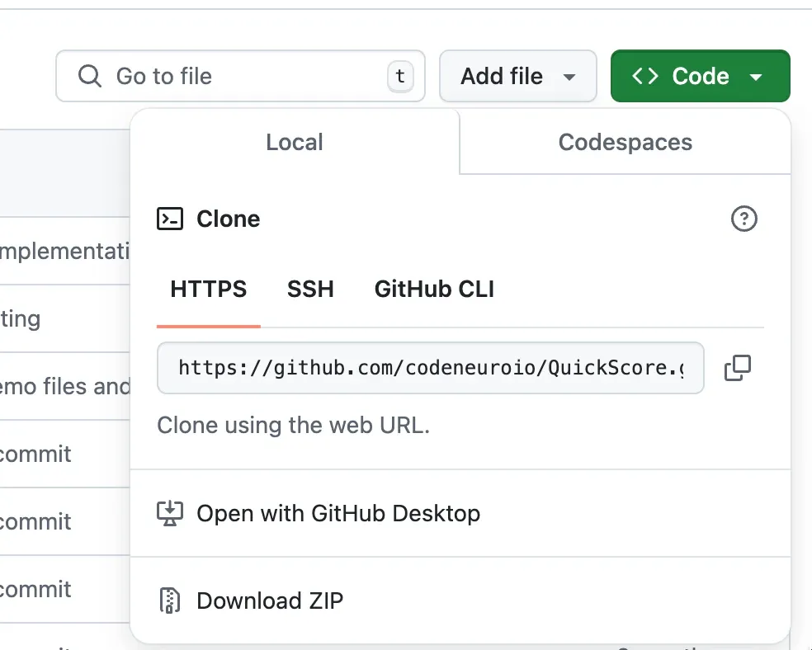Click the ZIP file icon next to Download ZIP

[x=169, y=601]
